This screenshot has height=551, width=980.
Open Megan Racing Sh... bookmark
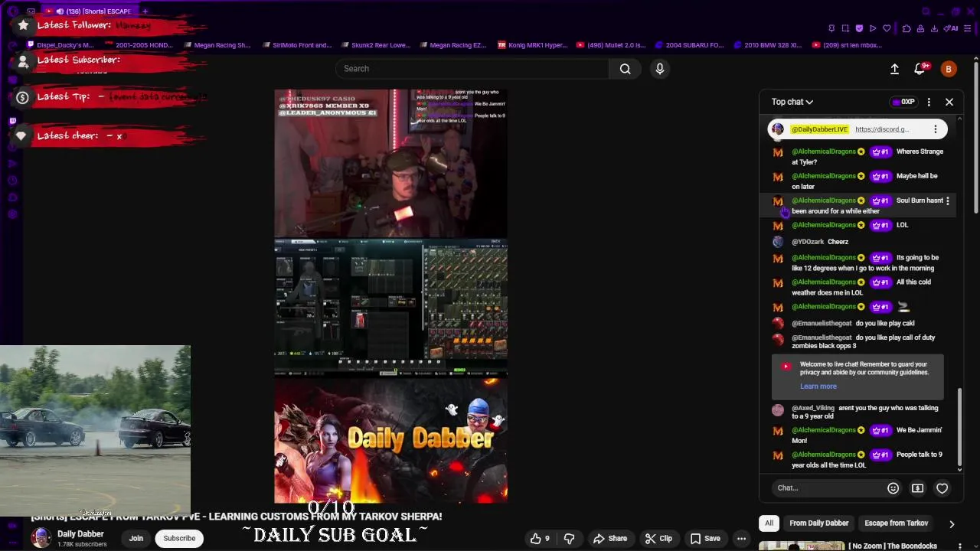pyautogui.click(x=217, y=45)
